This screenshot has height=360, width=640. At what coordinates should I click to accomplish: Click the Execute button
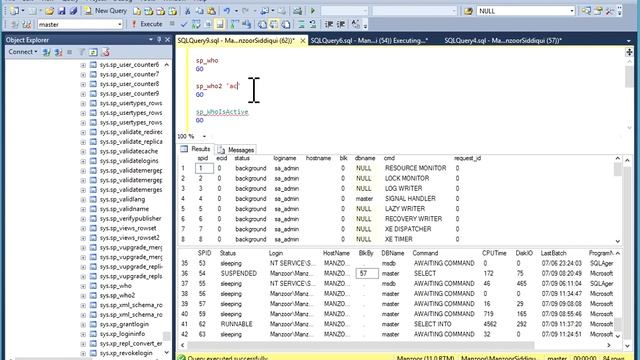tap(147, 24)
